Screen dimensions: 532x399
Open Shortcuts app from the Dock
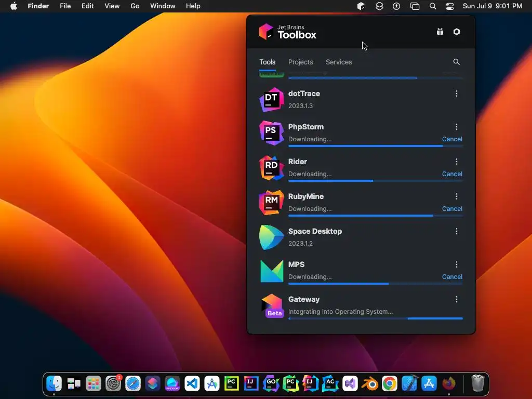pos(153,384)
